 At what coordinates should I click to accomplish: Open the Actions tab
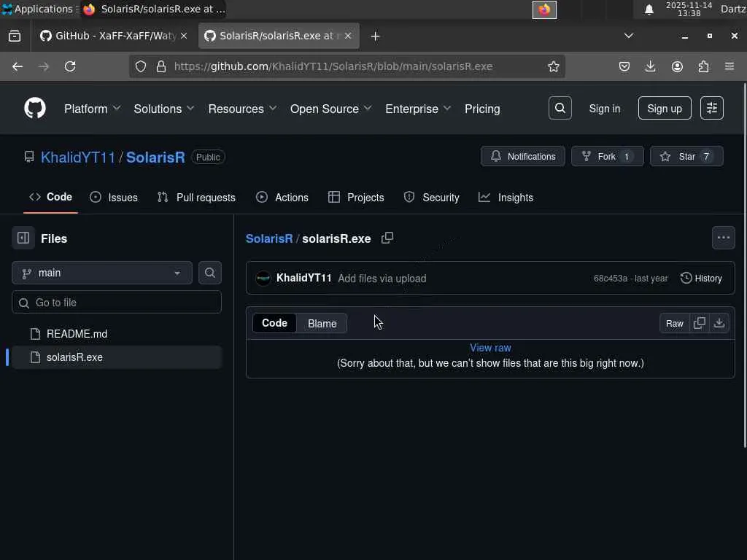(282, 198)
